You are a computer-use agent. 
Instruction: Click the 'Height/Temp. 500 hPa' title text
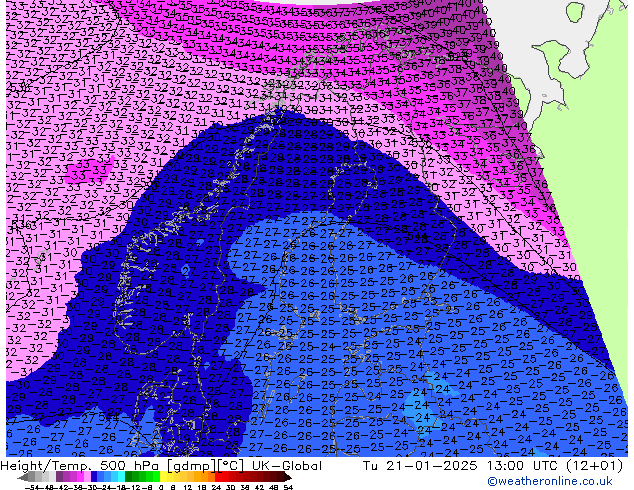click(80, 466)
